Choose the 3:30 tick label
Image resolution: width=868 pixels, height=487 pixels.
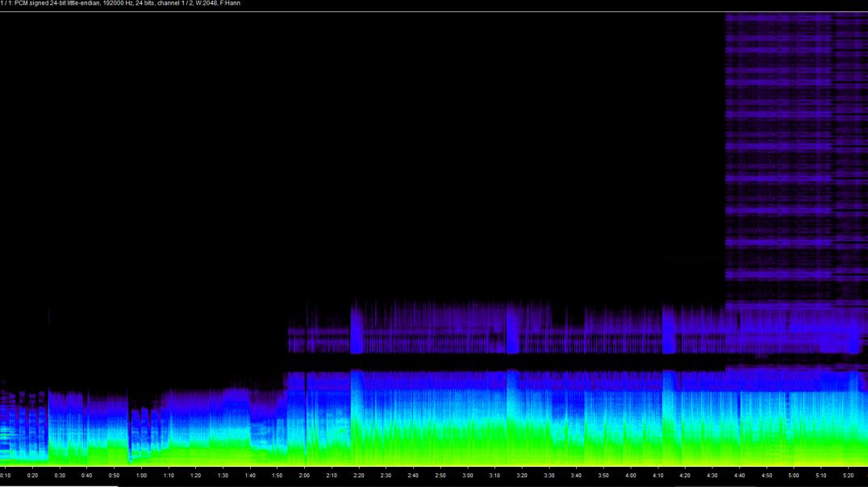(x=549, y=476)
